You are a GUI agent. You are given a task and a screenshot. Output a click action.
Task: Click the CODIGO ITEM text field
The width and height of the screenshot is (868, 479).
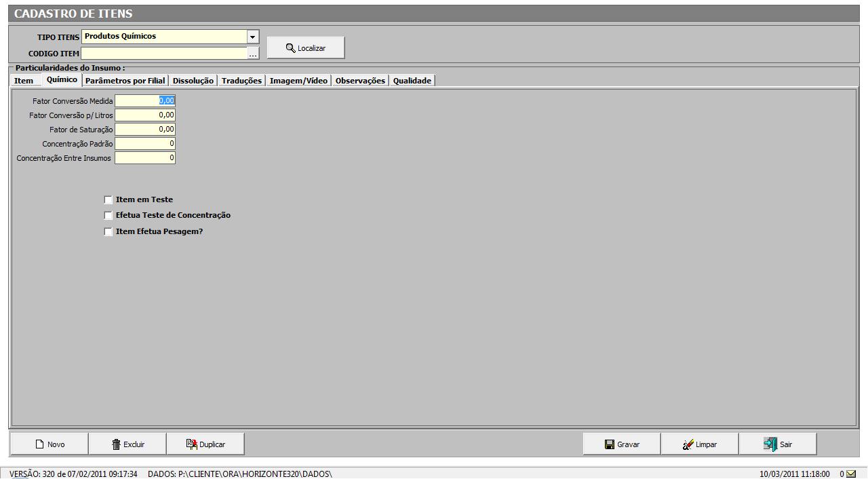click(x=164, y=54)
